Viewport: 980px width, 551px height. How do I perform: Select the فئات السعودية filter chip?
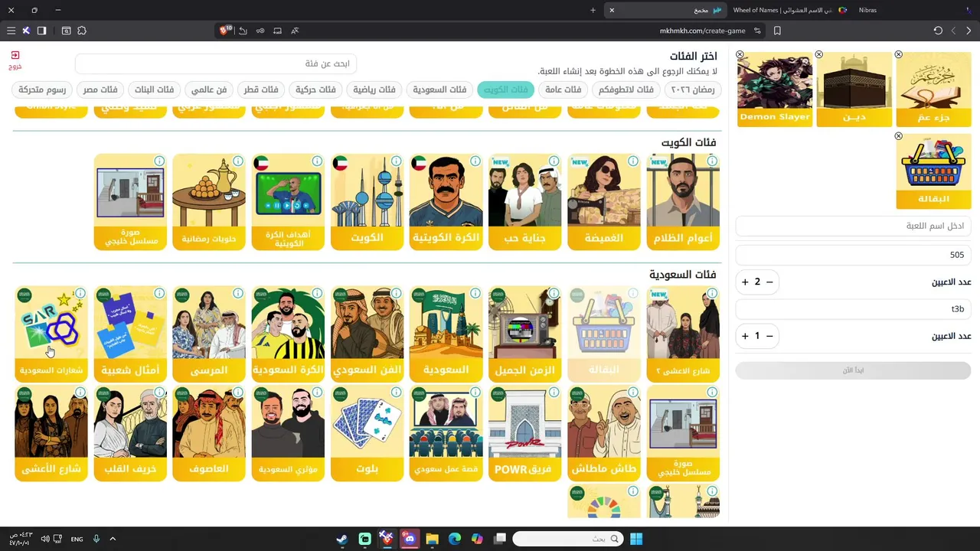pyautogui.click(x=439, y=90)
